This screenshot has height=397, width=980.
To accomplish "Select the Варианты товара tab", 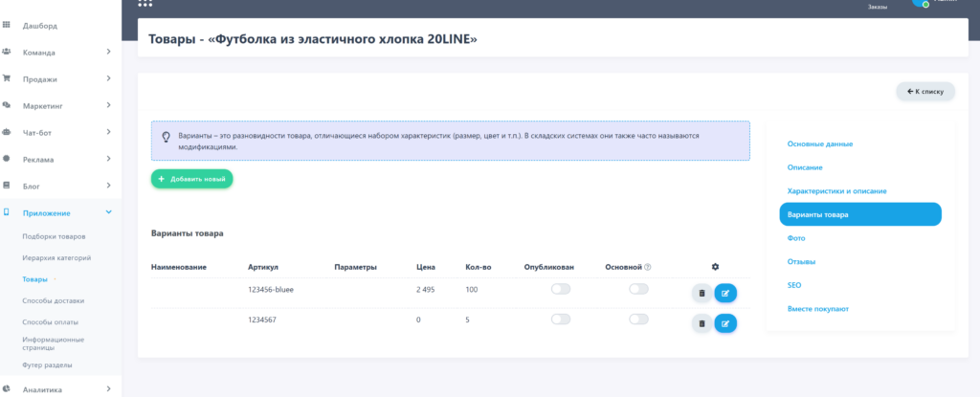I will (860, 214).
